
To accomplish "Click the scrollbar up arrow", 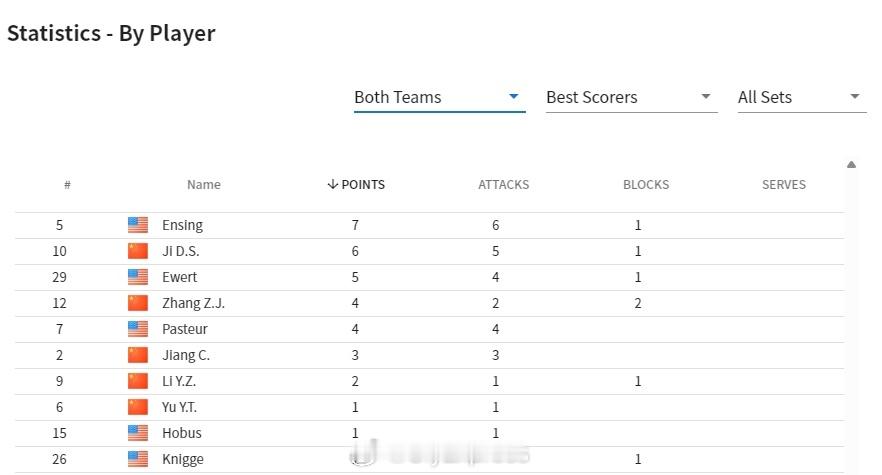I will click(x=851, y=164).
